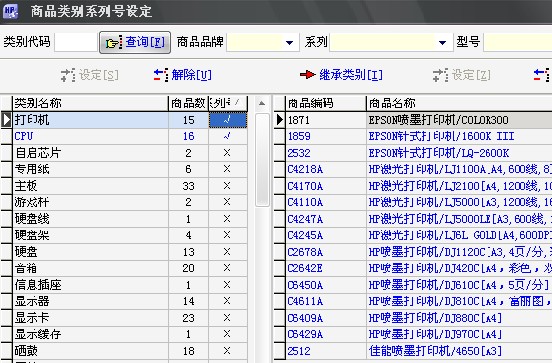Toggle the X mark in 自启芯片 row
The image size is (552, 363).
tap(228, 153)
